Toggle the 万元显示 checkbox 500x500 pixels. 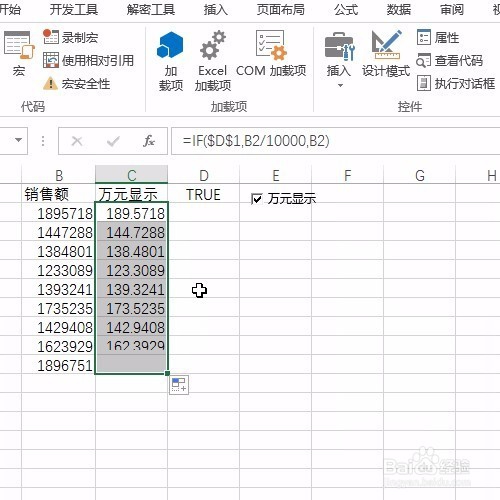[257, 199]
